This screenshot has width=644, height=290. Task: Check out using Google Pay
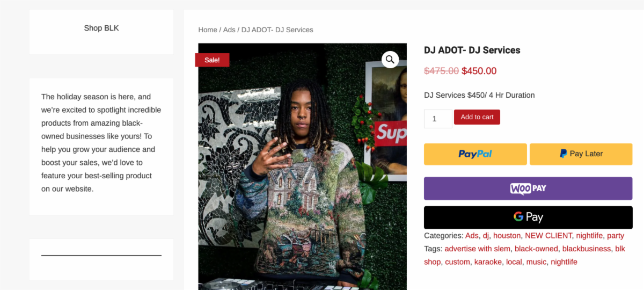pos(528,218)
